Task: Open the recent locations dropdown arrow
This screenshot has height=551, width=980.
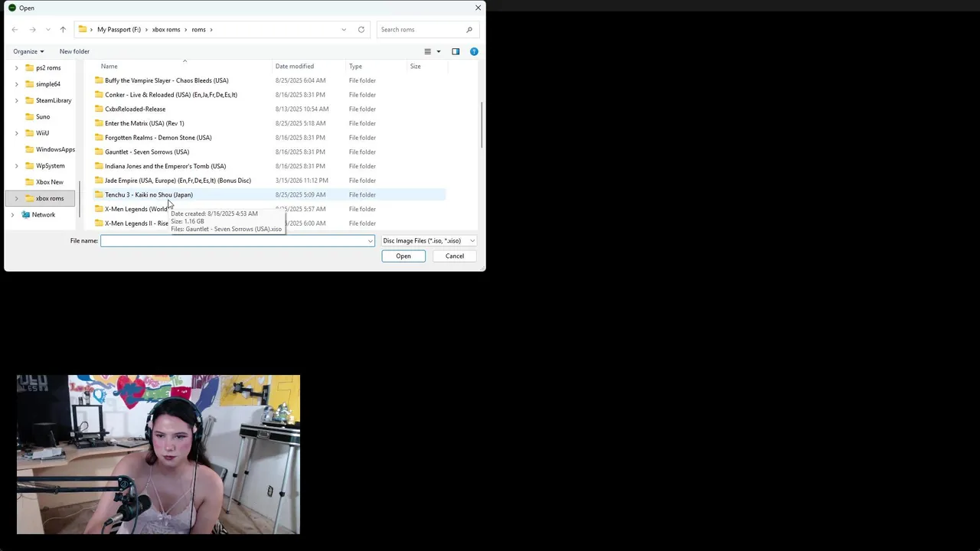Action: 47,30
